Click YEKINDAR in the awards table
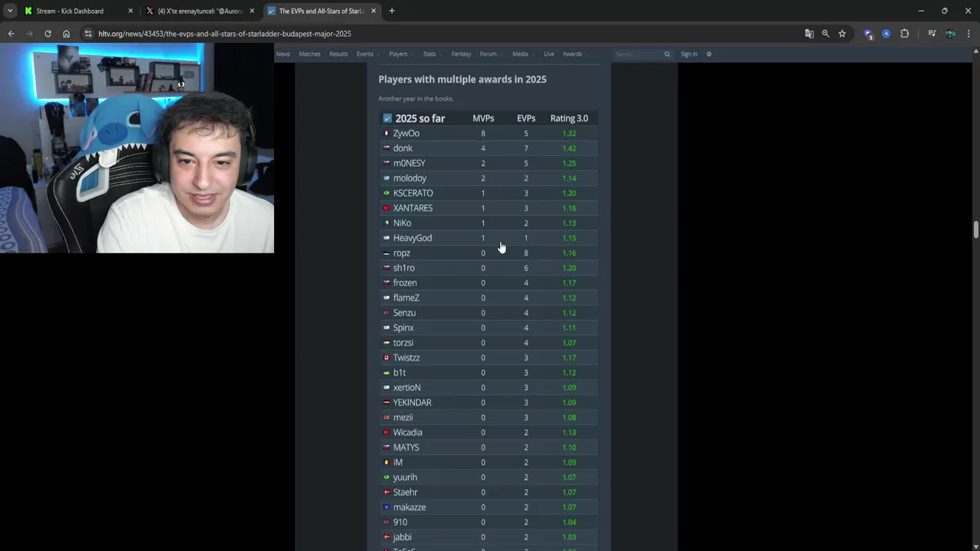Screen dimensions: 980x551 (x=412, y=403)
